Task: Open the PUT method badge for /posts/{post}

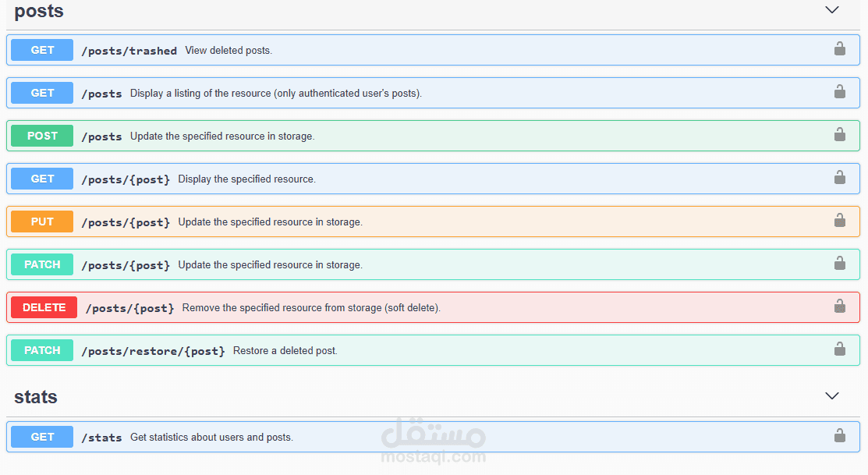Action: pyautogui.click(x=42, y=222)
